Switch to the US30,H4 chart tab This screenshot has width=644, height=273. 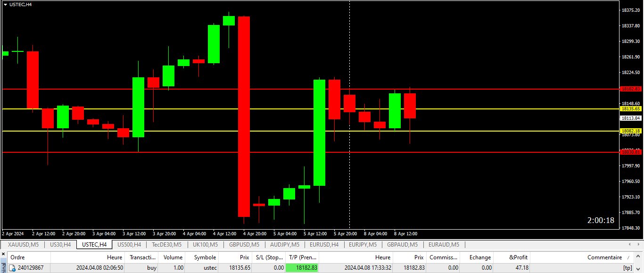coord(60,245)
